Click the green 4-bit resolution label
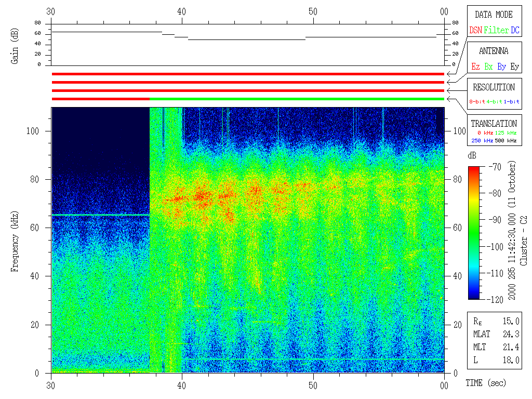The width and height of the screenshot is (532, 399). point(495,102)
